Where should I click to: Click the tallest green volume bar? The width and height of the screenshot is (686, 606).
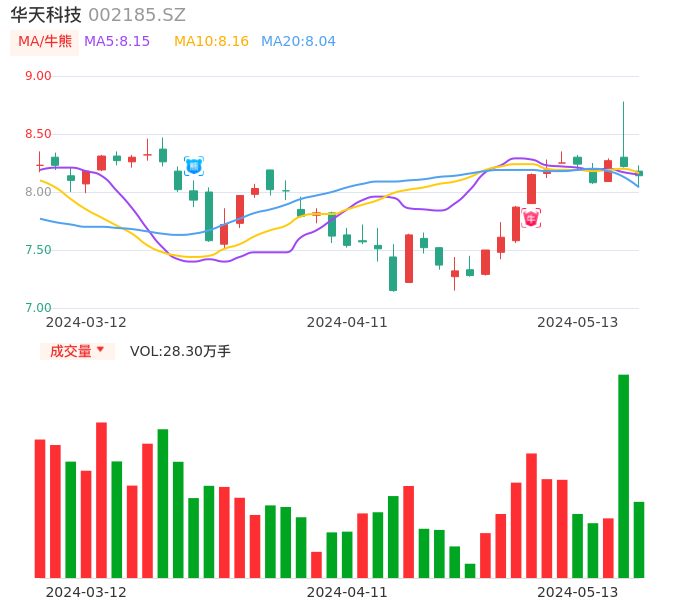[623, 476]
